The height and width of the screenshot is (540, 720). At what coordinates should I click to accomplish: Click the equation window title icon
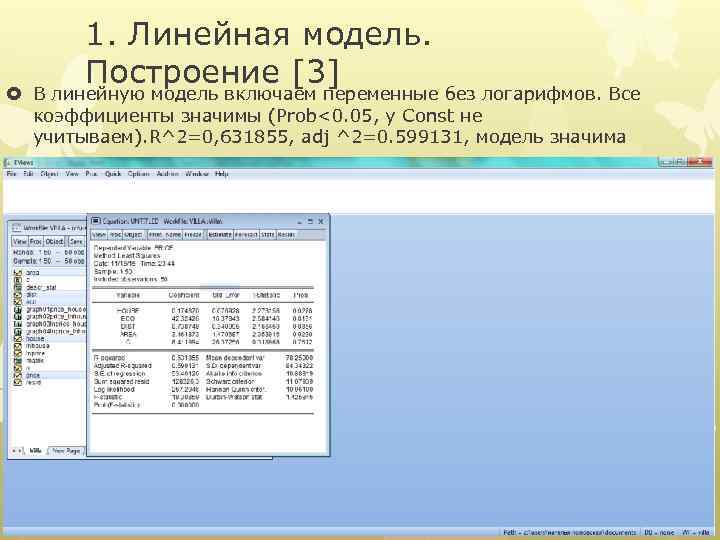pyautogui.click(x=96, y=221)
